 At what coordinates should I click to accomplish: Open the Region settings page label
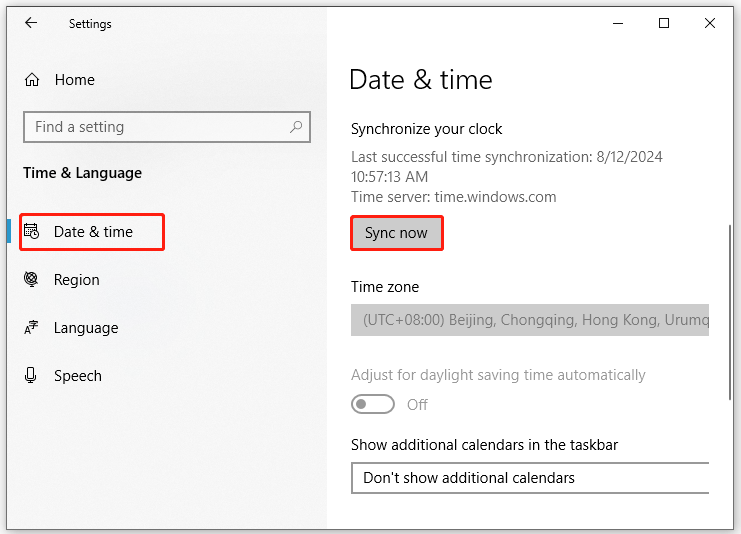tap(77, 280)
